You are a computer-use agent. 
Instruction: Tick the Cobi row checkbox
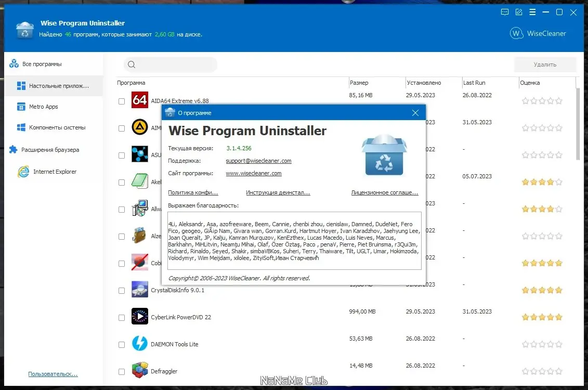tap(122, 264)
